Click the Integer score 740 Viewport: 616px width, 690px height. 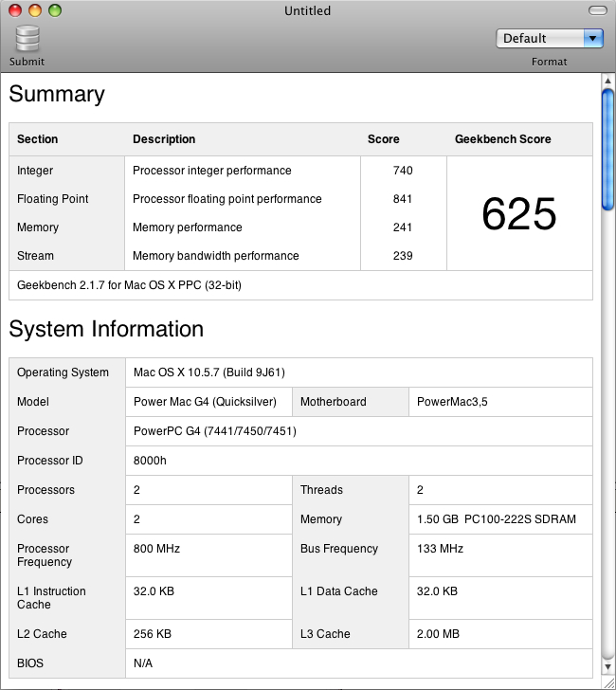(403, 171)
